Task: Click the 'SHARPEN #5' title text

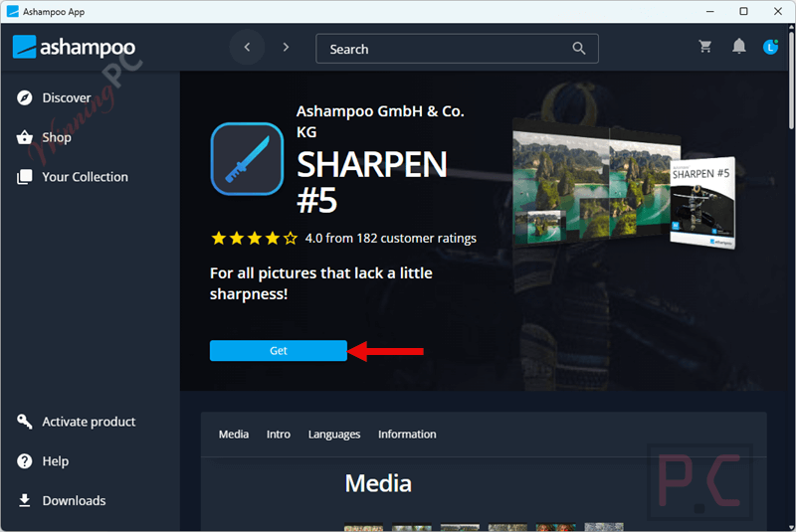Action: 371,182
